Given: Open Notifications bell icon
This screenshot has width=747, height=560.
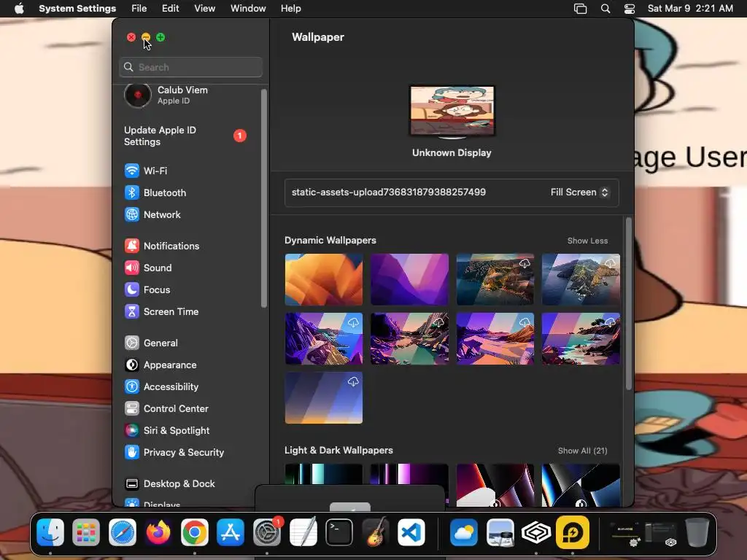Looking at the screenshot, I should (132, 246).
